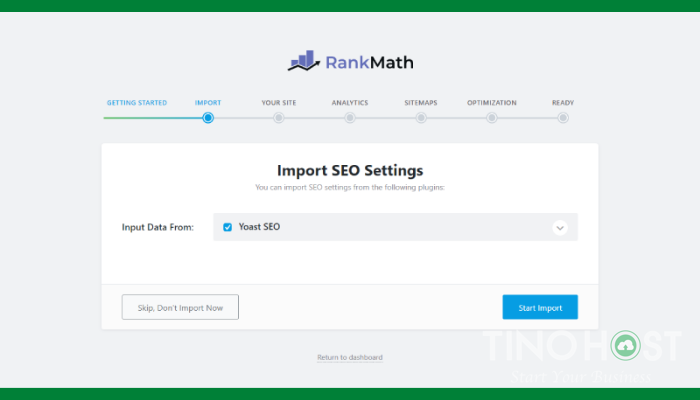Click the Analytics progress dot

pyautogui.click(x=350, y=118)
